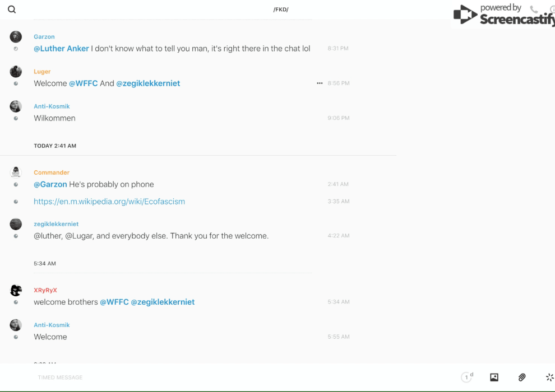The image size is (555, 392).
Task: Click the voice call phone icon
Action: (534, 10)
